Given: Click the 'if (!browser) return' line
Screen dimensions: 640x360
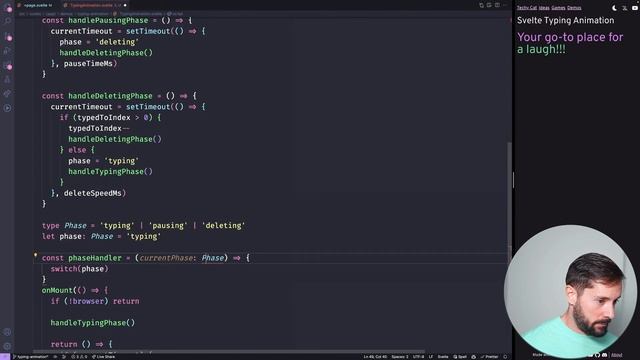Looking at the screenshot, I should (95, 301).
